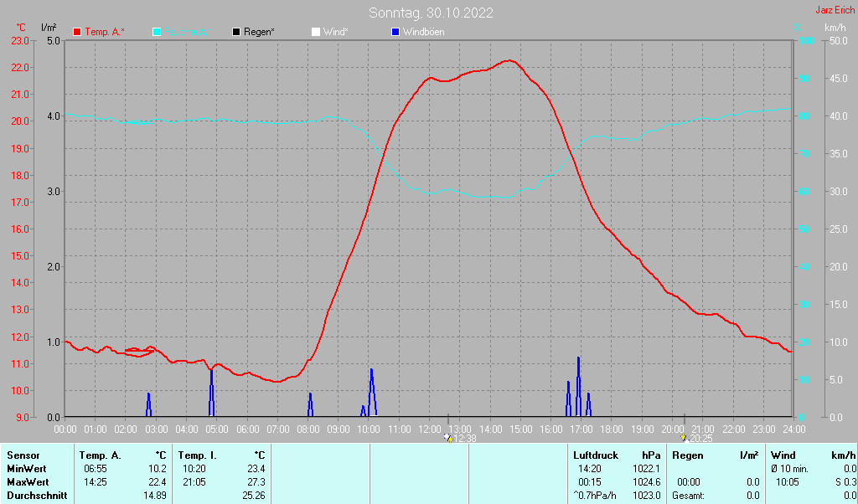Click the red Temp. A. legend swatch

tap(77, 33)
